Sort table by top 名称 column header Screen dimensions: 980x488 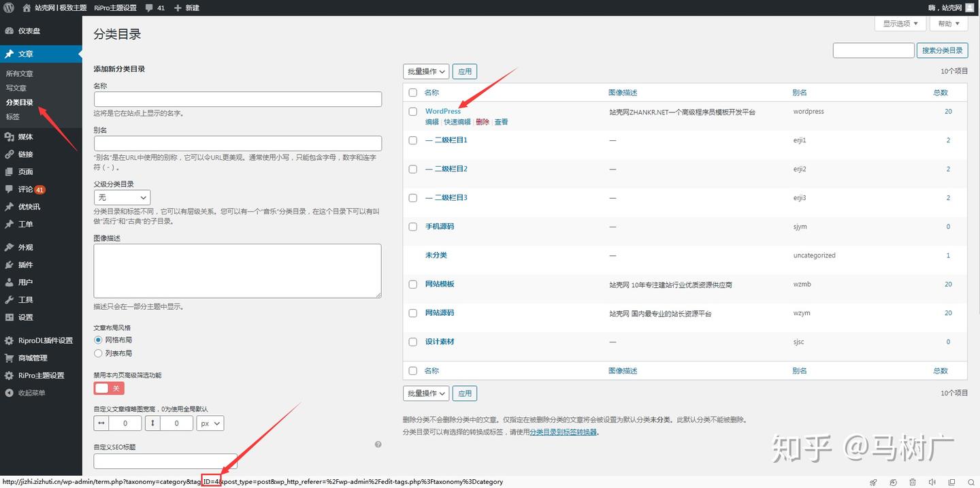click(x=431, y=93)
